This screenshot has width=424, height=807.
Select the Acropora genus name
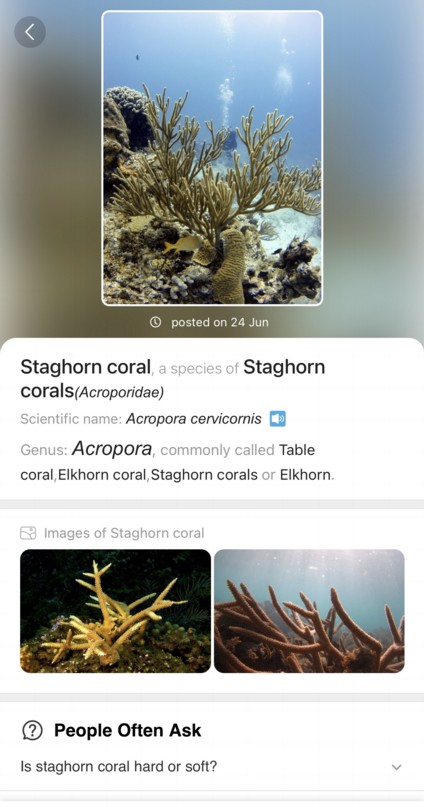click(112, 449)
